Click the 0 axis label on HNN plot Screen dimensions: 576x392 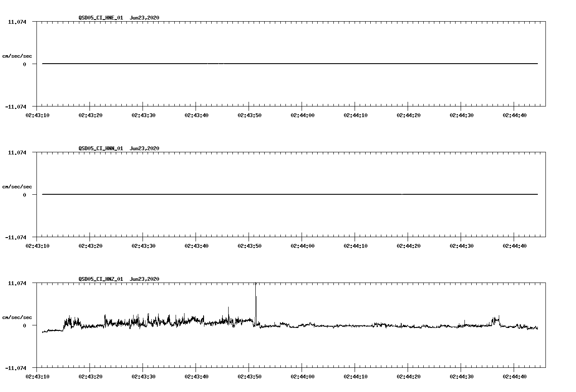(25, 195)
